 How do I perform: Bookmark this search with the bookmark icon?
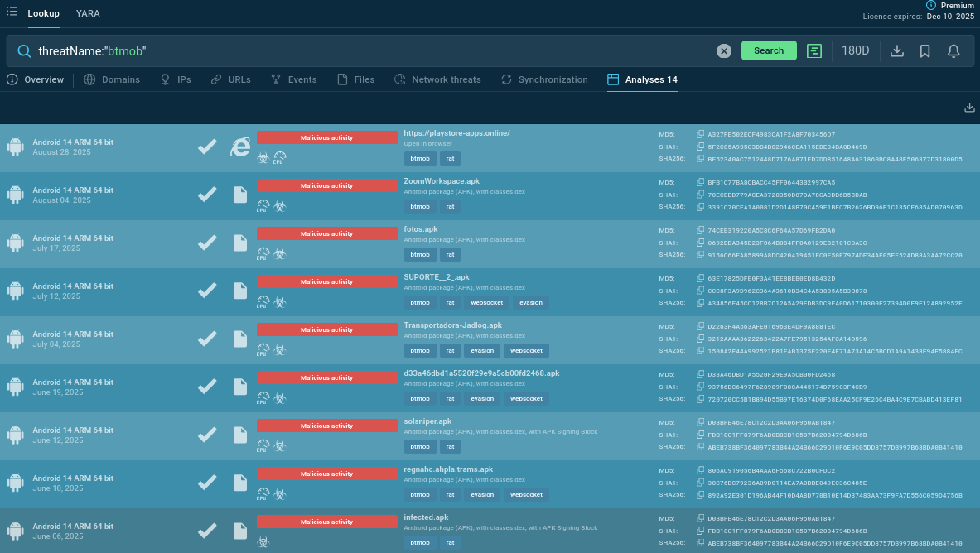click(x=925, y=51)
